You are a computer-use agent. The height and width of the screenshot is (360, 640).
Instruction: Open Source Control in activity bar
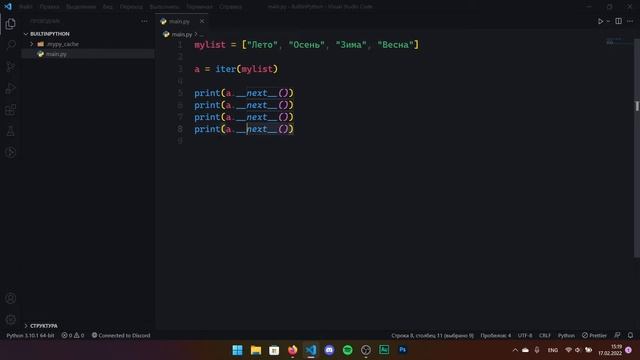coord(11,67)
